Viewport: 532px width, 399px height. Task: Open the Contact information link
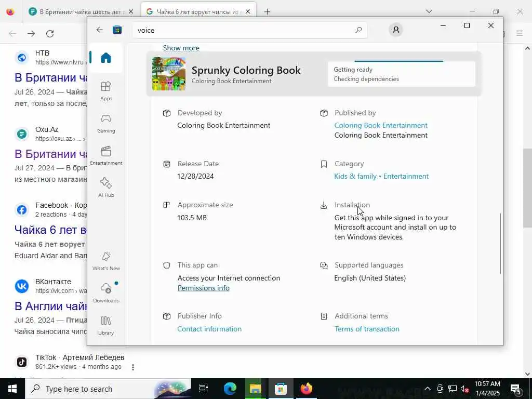click(x=209, y=329)
